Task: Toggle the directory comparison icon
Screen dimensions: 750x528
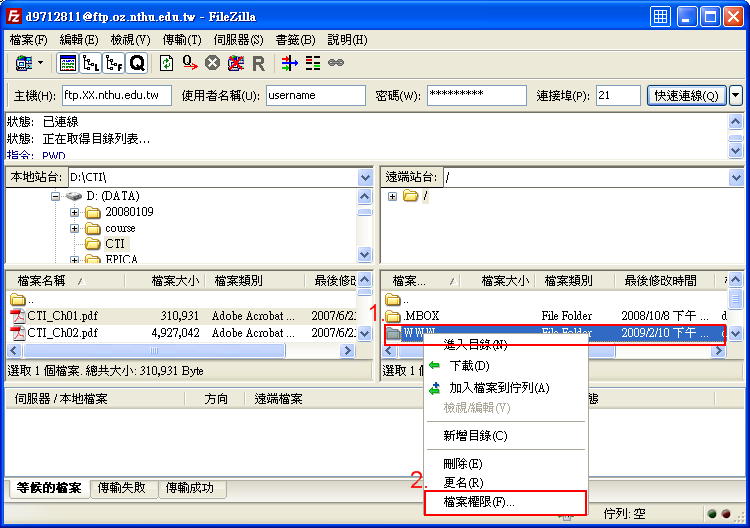Action: click(313, 63)
